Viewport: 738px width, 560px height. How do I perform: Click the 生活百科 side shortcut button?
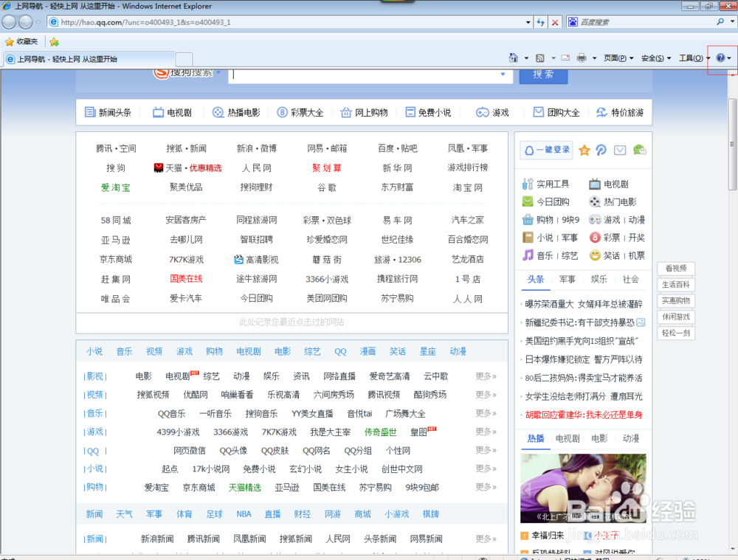[x=676, y=284]
